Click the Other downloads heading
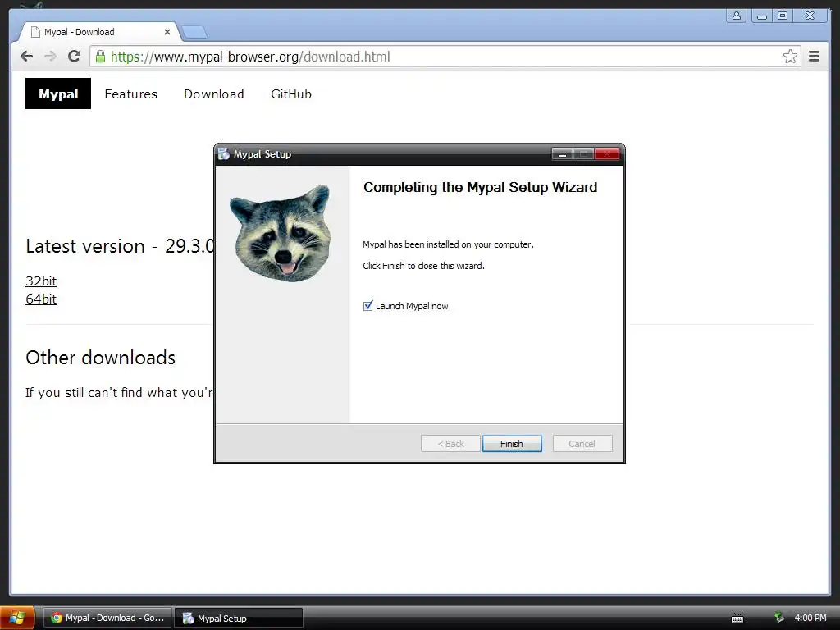 (x=101, y=358)
